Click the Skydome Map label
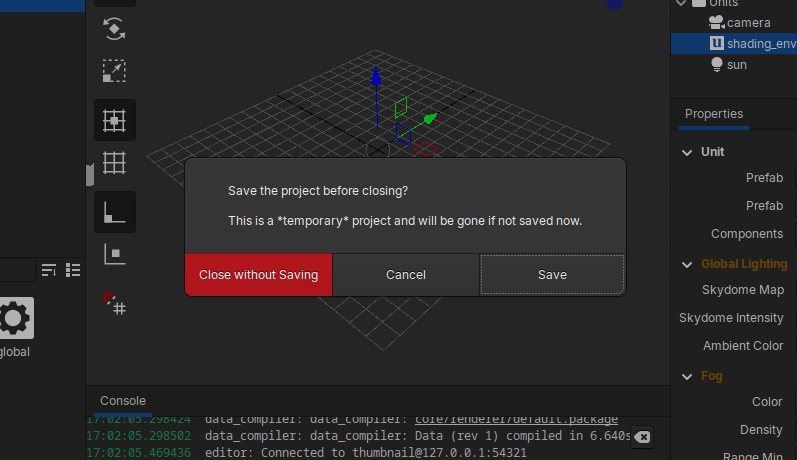 (743, 290)
